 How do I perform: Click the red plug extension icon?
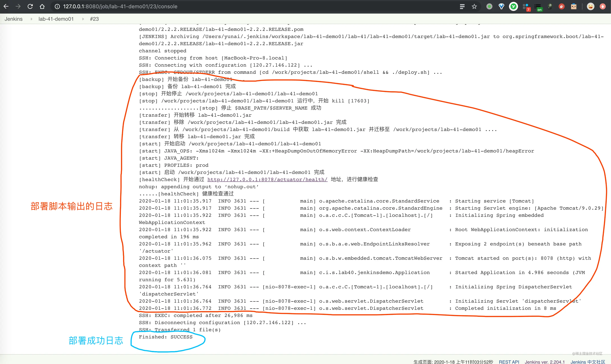point(562,6)
